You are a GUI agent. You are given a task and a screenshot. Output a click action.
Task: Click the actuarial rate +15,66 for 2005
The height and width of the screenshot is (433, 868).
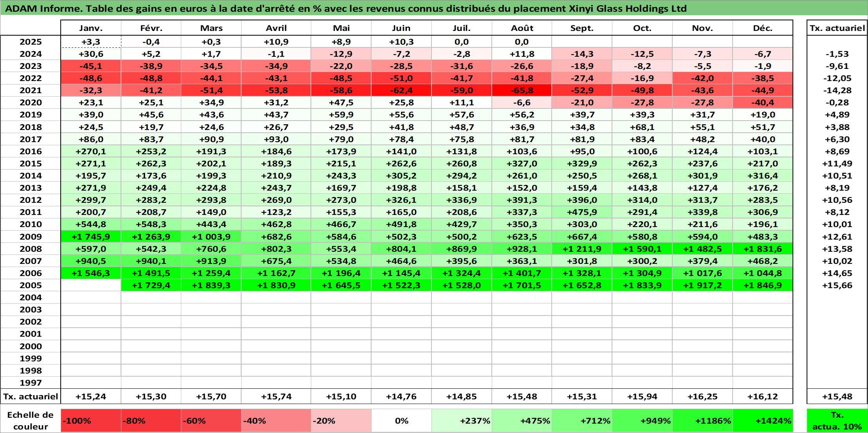pyautogui.click(x=837, y=285)
